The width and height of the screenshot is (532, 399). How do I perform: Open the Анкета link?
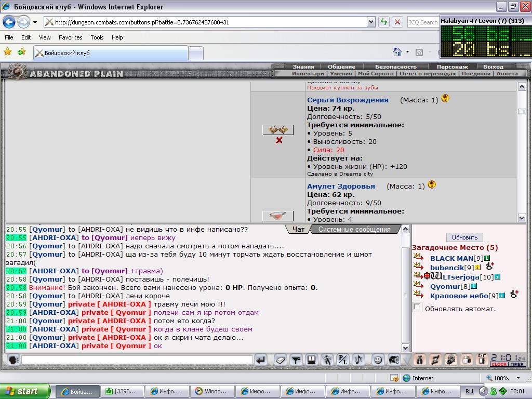507,74
